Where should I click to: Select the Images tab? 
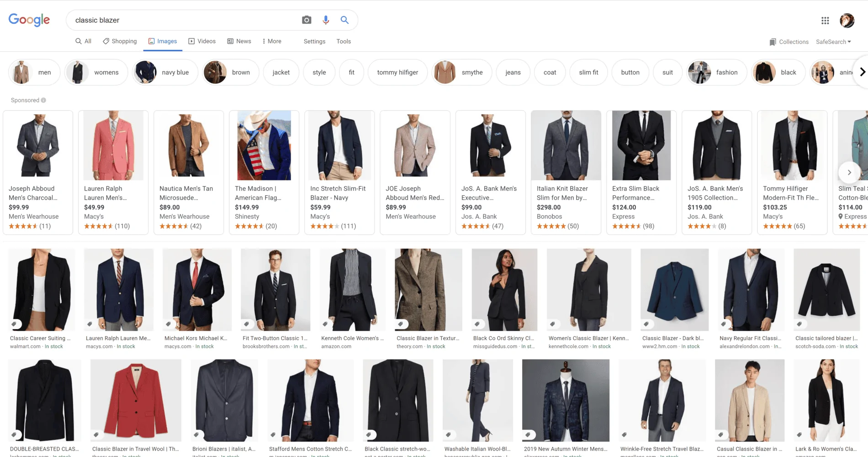163,41
